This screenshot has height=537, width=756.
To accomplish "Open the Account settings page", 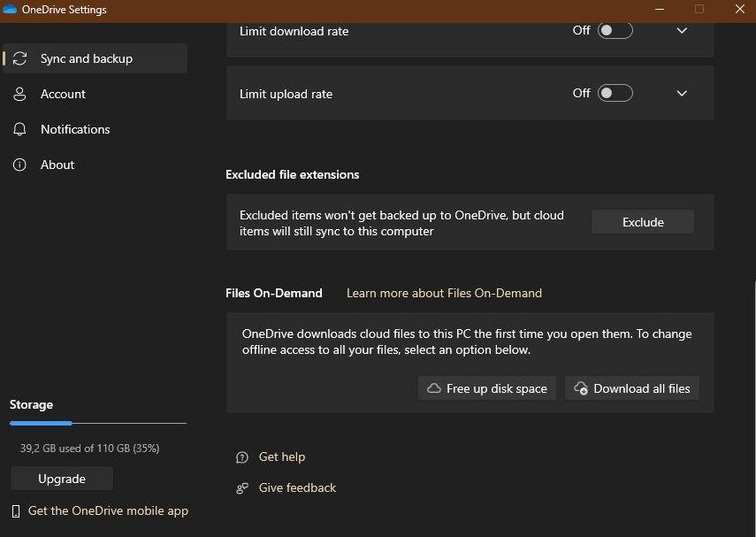I will [x=63, y=94].
